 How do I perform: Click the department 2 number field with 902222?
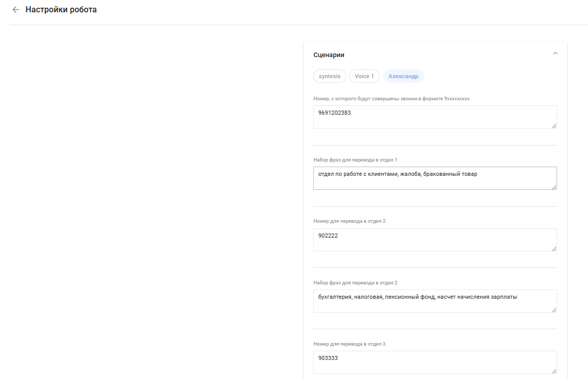[435, 240]
